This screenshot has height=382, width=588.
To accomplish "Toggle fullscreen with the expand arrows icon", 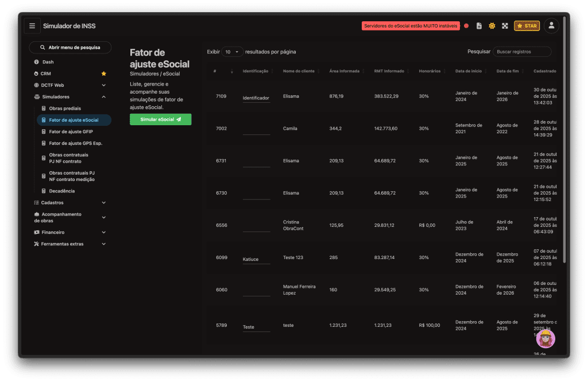I will (505, 26).
